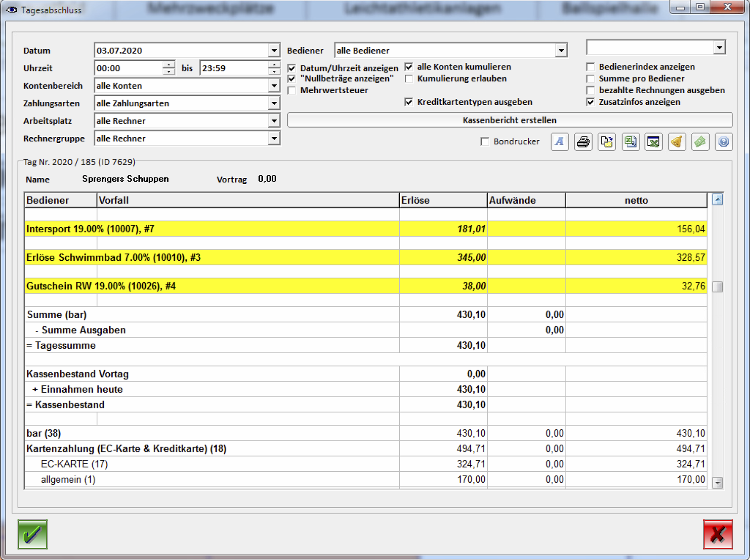
Task: Export report with Excel spreadsheet icon
Action: point(630,142)
